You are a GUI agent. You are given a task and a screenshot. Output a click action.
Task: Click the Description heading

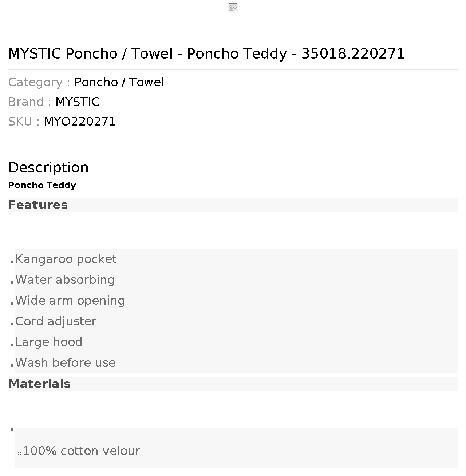(x=48, y=168)
